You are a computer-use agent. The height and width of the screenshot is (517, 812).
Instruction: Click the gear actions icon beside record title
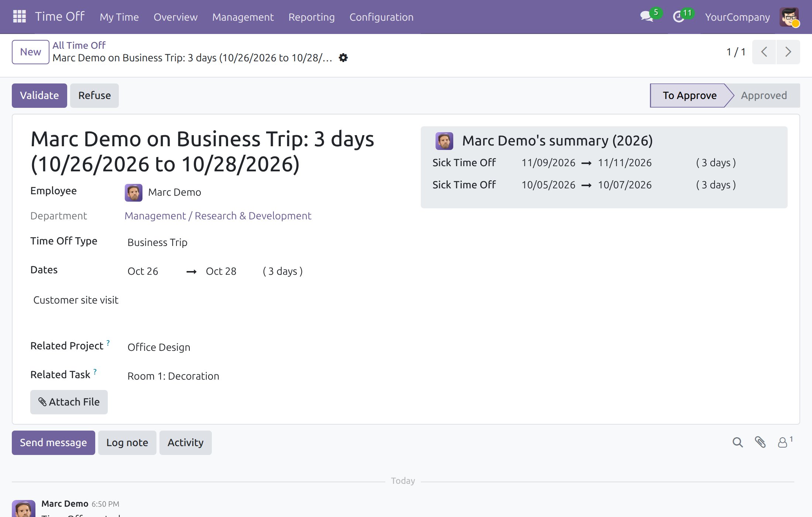(x=343, y=58)
